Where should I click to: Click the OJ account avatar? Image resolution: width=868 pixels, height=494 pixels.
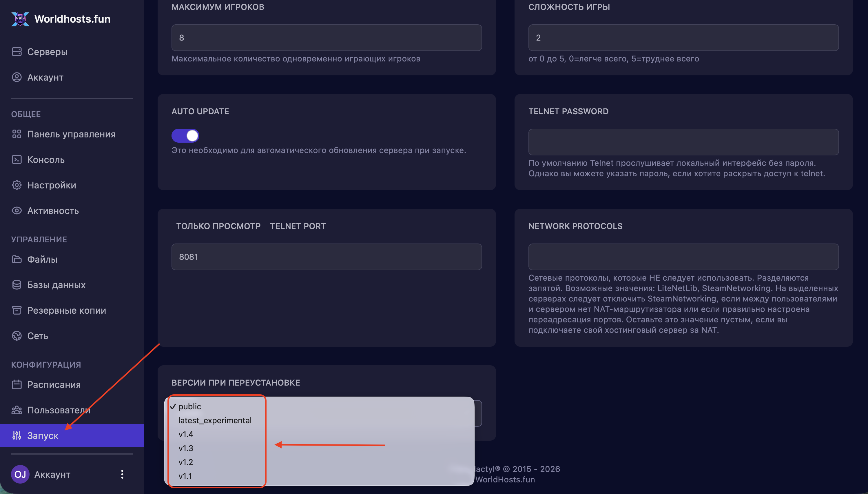click(x=20, y=474)
